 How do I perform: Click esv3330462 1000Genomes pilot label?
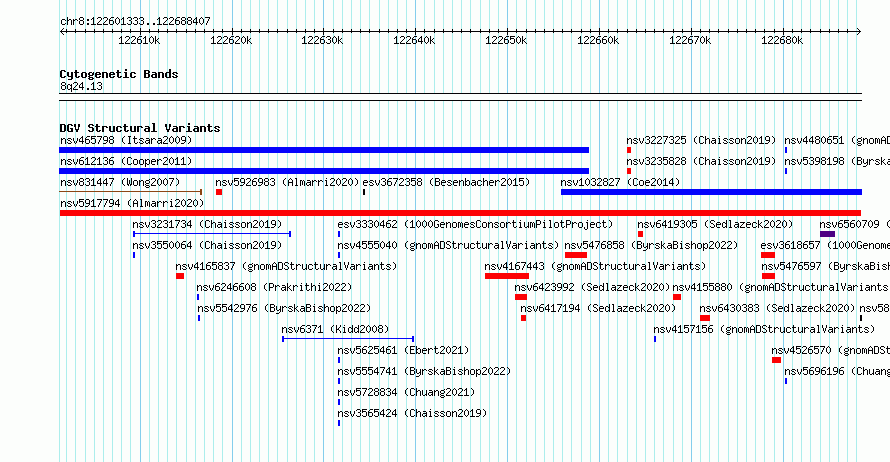(x=475, y=224)
